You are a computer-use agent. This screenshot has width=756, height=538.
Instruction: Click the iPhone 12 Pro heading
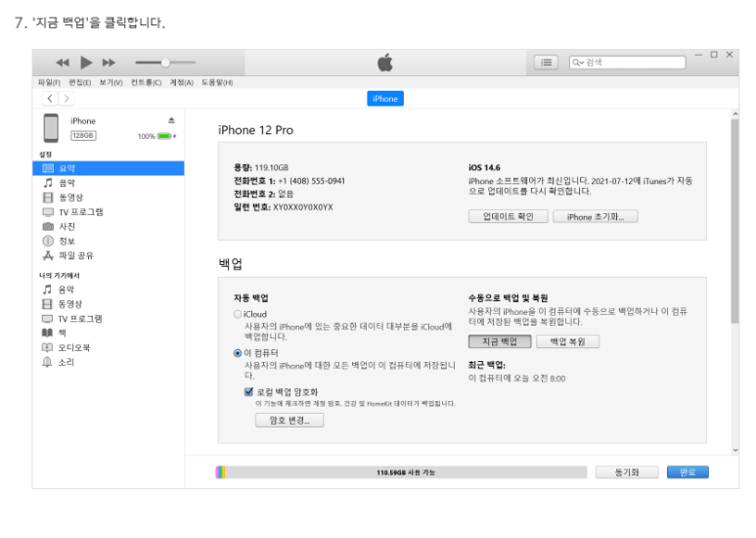(x=255, y=130)
